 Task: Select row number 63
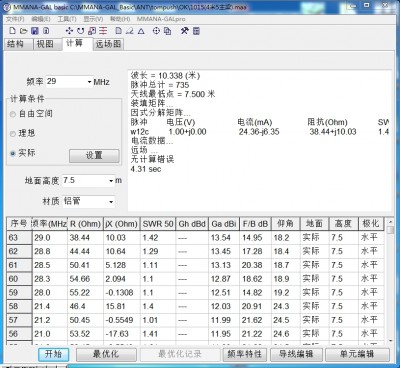(19, 238)
